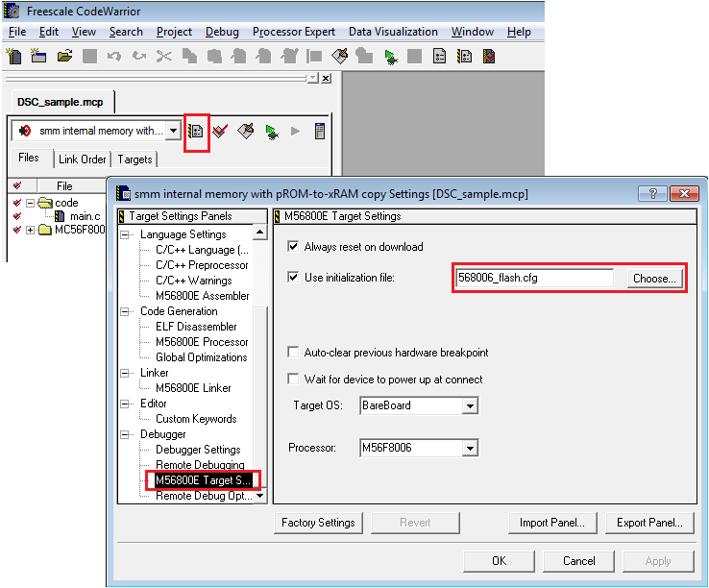Collapse the Debugger tree node
709x588 pixels.
coord(125,434)
